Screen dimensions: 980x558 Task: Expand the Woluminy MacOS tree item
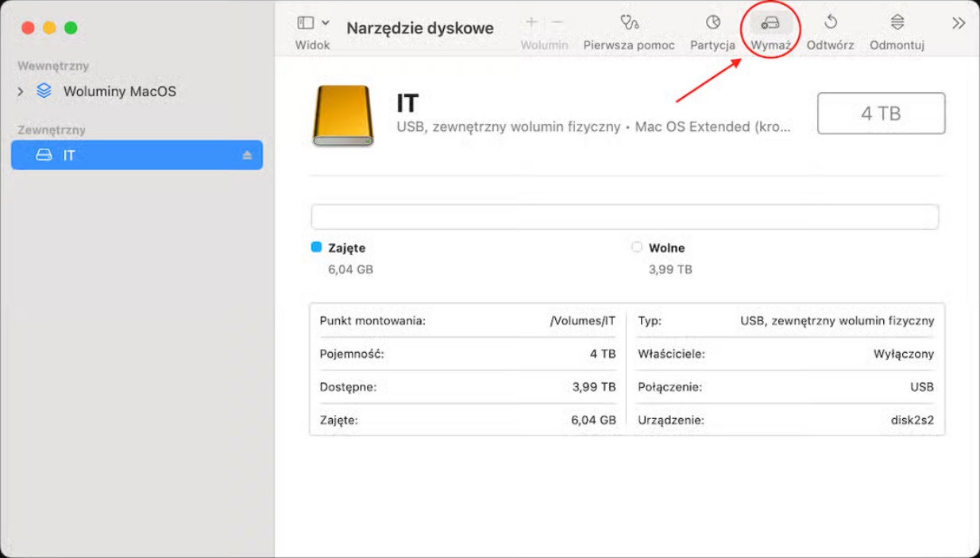coord(21,91)
